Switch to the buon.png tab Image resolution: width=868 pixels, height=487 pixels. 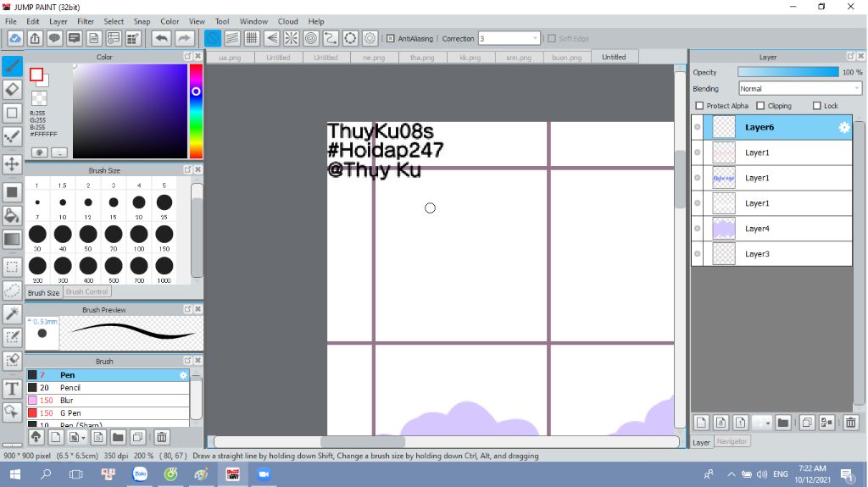[566, 57]
